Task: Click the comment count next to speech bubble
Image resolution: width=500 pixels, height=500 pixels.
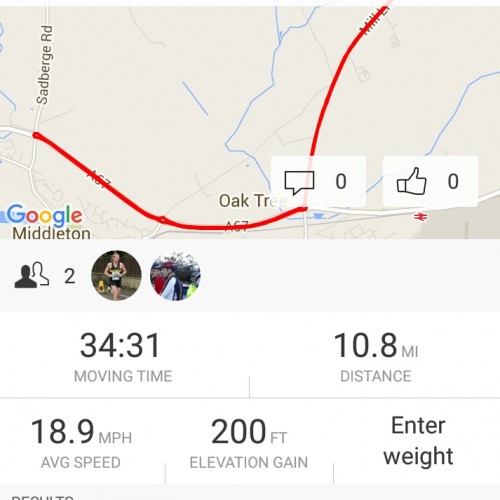Action: click(x=341, y=182)
